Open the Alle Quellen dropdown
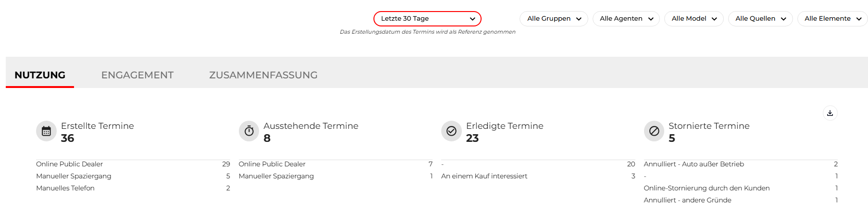Screen dimensions: 868x213 pos(760,19)
